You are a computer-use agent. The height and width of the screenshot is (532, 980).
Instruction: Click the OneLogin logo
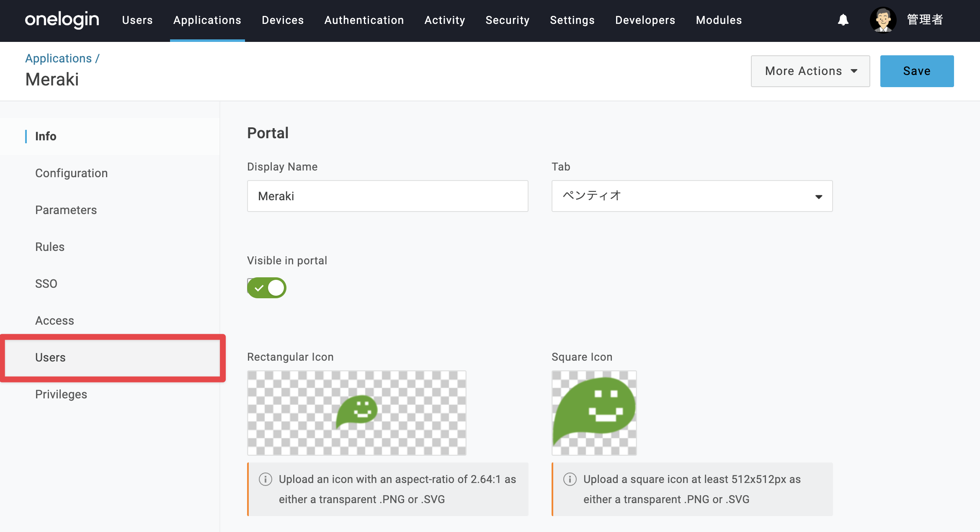coord(62,20)
